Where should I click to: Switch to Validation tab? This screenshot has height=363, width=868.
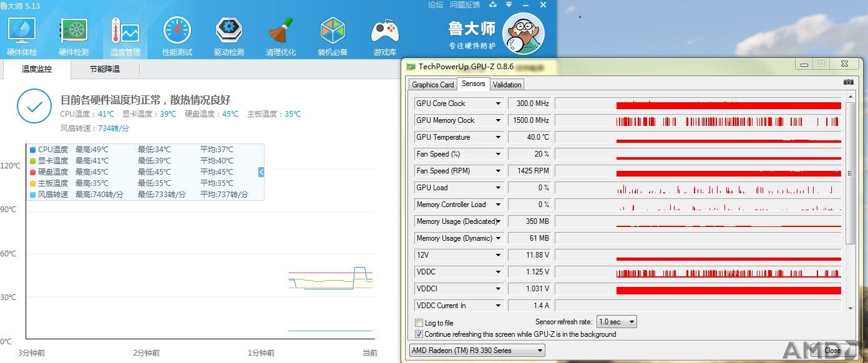[x=507, y=85]
